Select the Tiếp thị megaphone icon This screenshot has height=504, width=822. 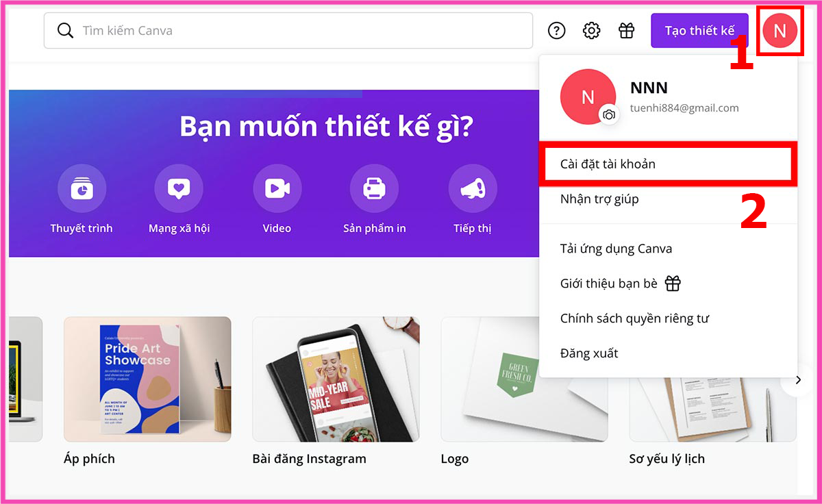473,188
